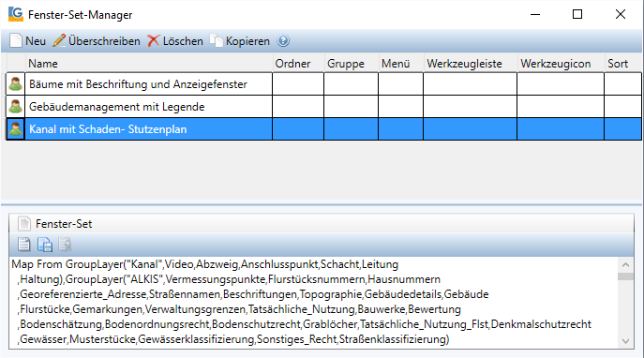Click the Werkzeugicon column header
The height and width of the screenshot is (358, 644).
(561, 64)
